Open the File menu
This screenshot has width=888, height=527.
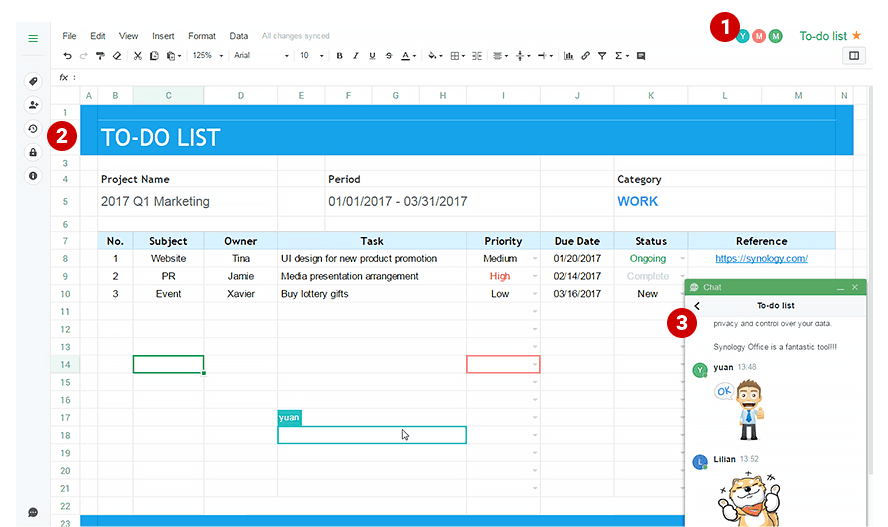pyautogui.click(x=69, y=36)
